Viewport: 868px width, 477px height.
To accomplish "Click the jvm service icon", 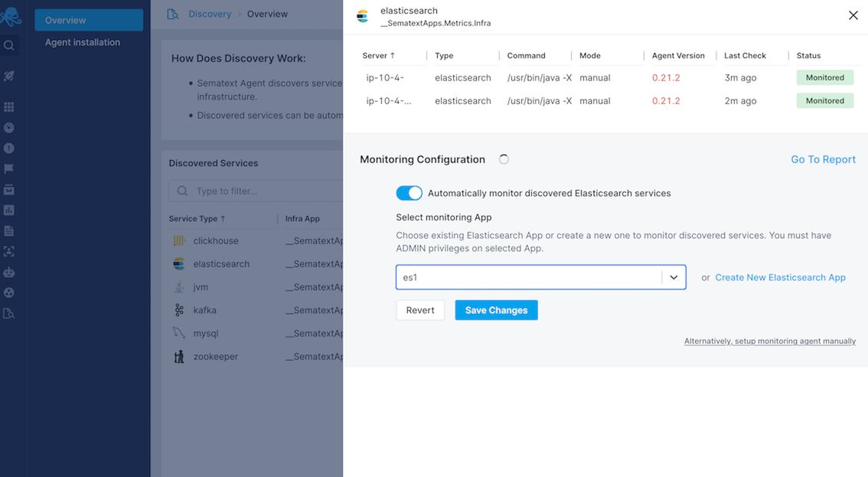I will [x=179, y=287].
